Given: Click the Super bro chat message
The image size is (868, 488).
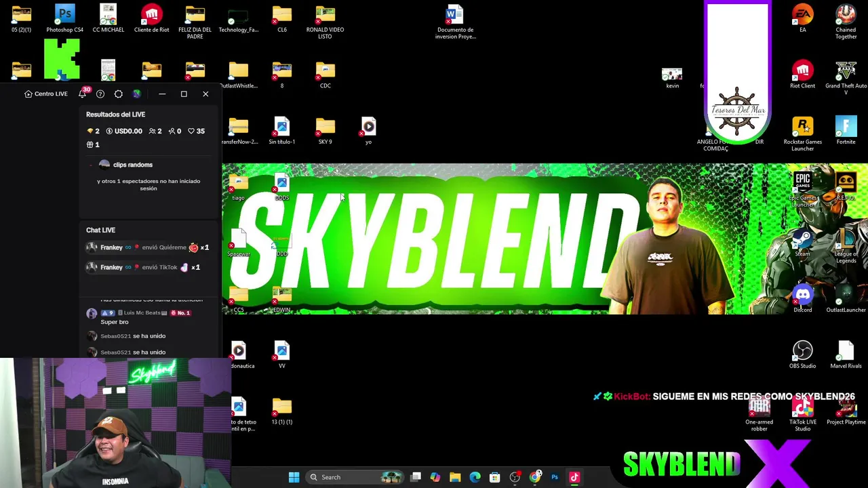Looking at the screenshot, I should click(114, 322).
